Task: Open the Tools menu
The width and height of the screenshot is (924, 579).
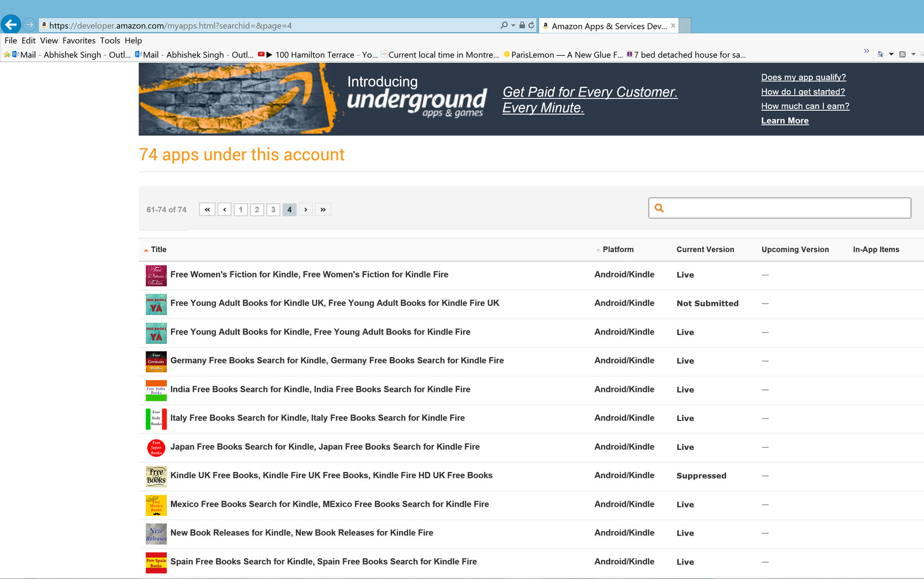Action: click(x=110, y=40)
